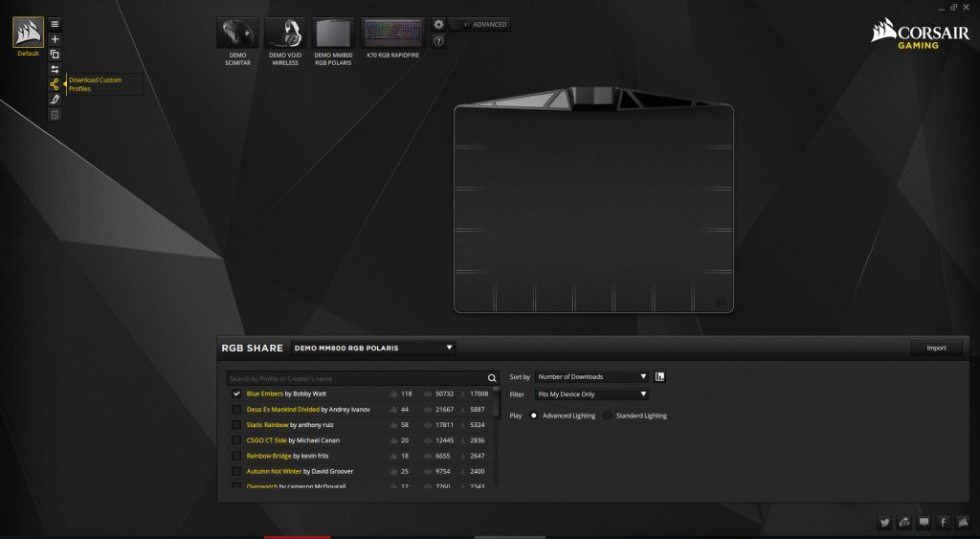Add a new profile with plus icon
Viewport: 980px width, 539px height.
[x=55, y=39]
